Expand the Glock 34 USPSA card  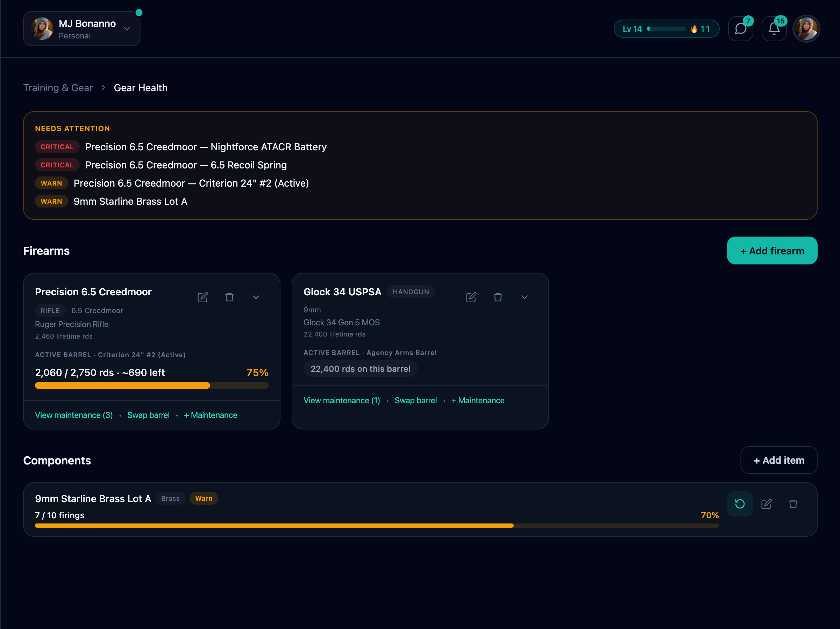(525, 297)
